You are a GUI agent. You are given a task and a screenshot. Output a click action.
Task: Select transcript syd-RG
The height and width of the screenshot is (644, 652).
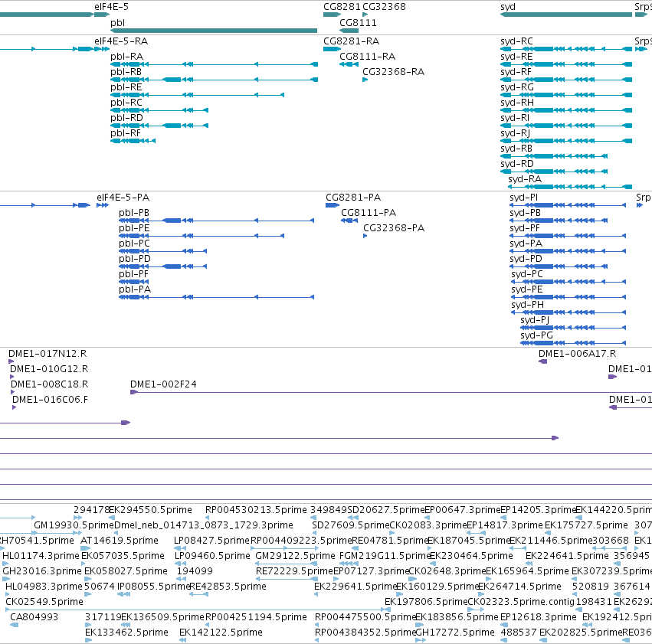(566, 95)
